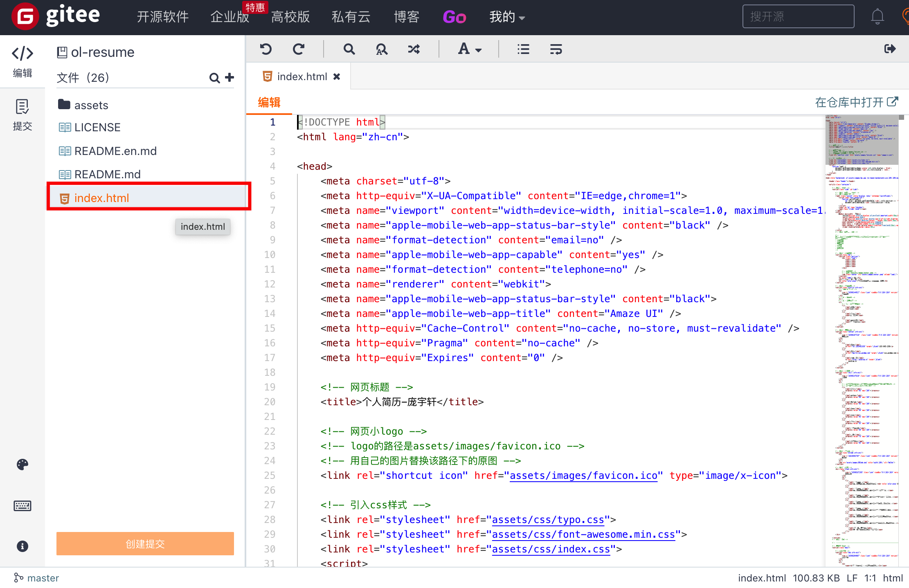Click the Go link in navbar
The width and height of the screenshot is (909, 588).
(454, 17)
